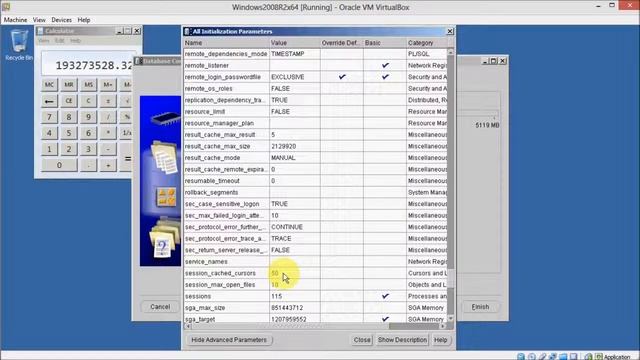
Task: Click the sec_protocol_error_further value CONTINUE
Action: [287, 227]
